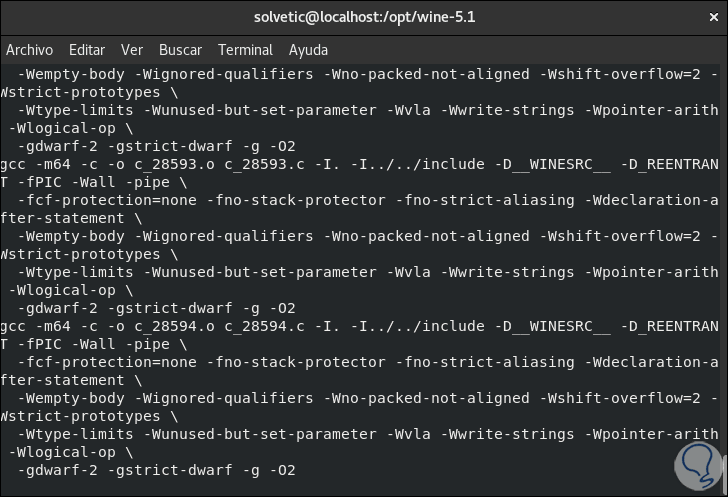Click -gdwarf-2 on the bottom terminal line
Image resolution: width=728 pixels, height=497 pixels.
pyautogui.click(x=59, y=470)
